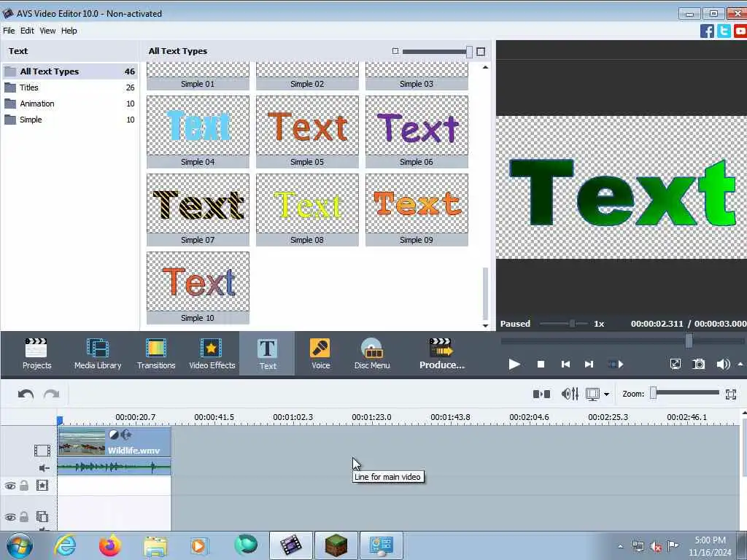Adjust the playback speed slider
Screen dimensions: 747x560
point(572,324)
